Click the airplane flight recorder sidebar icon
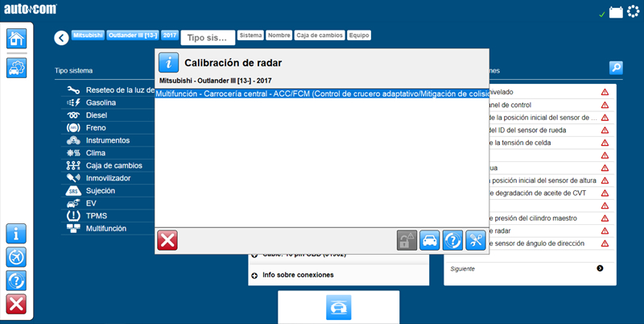Screen dimensions: 644x324 pos(16,257)
